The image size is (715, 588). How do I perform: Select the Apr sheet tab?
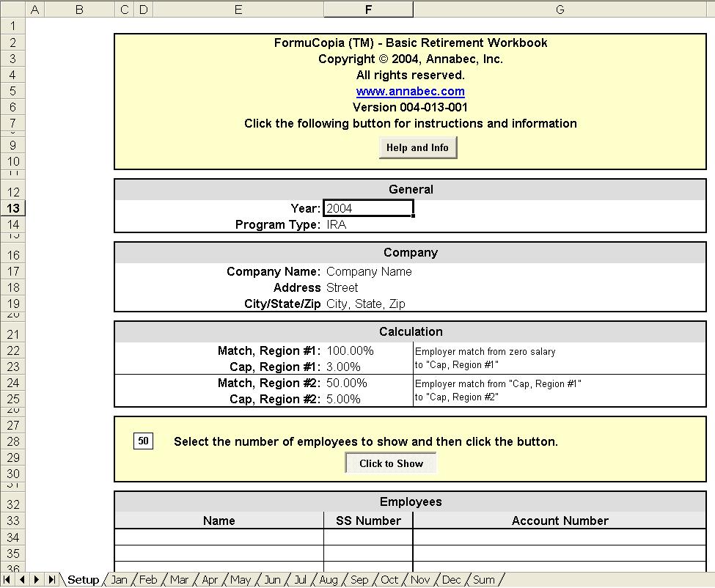pyautogui.click(x=209, y=580)
